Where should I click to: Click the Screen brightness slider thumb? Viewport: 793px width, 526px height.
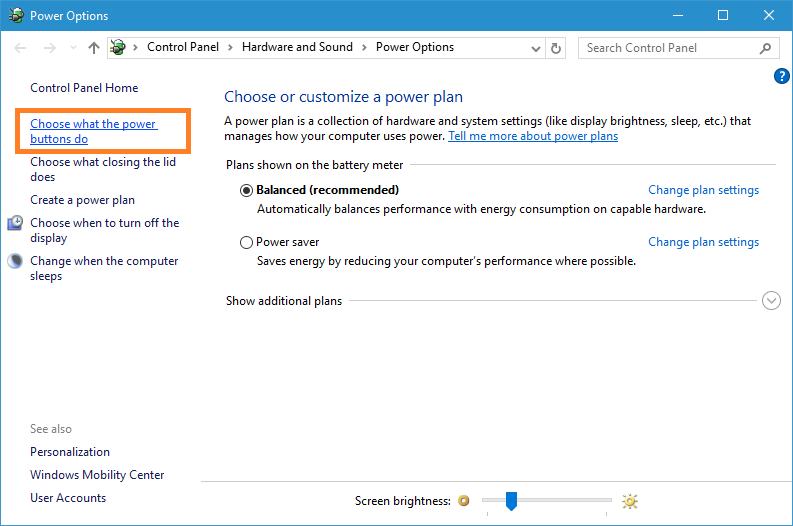511,501
